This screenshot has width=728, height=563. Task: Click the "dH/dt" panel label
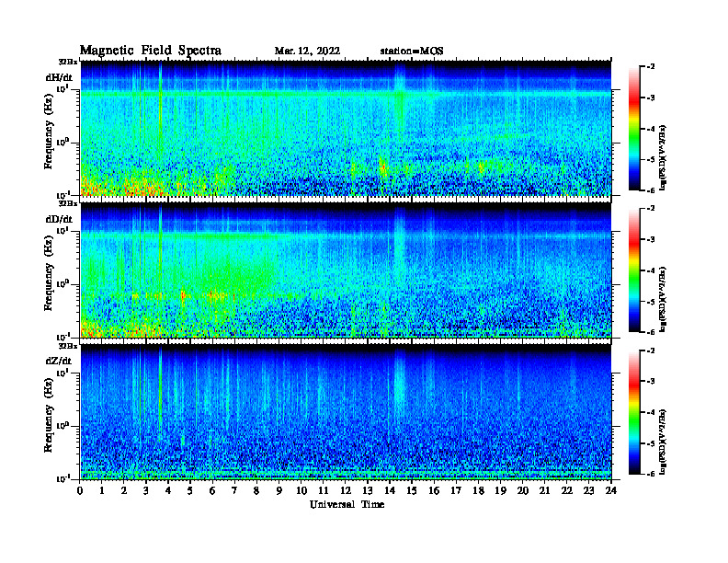coord(59,77)
